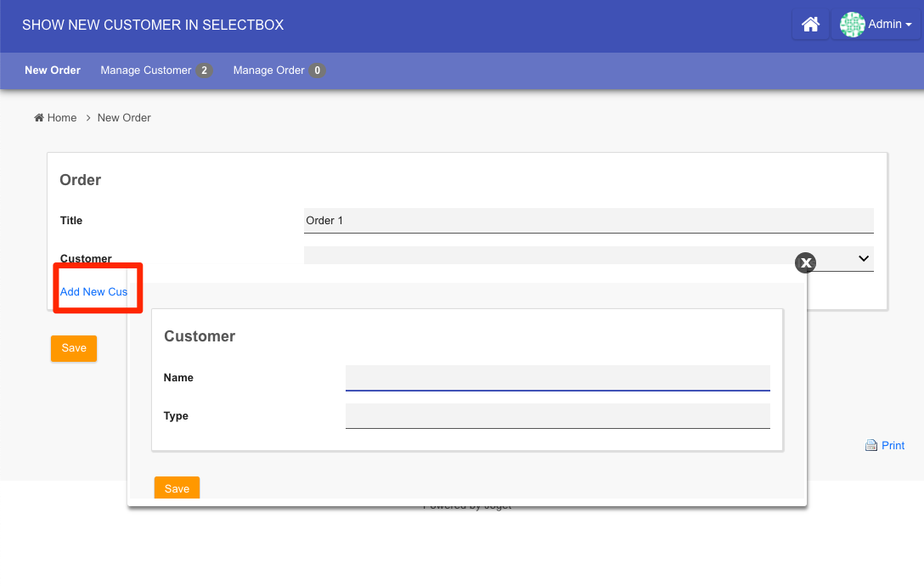Click the Print link
924x586 pixels.
pyautogui.click(x=893, y=446)
